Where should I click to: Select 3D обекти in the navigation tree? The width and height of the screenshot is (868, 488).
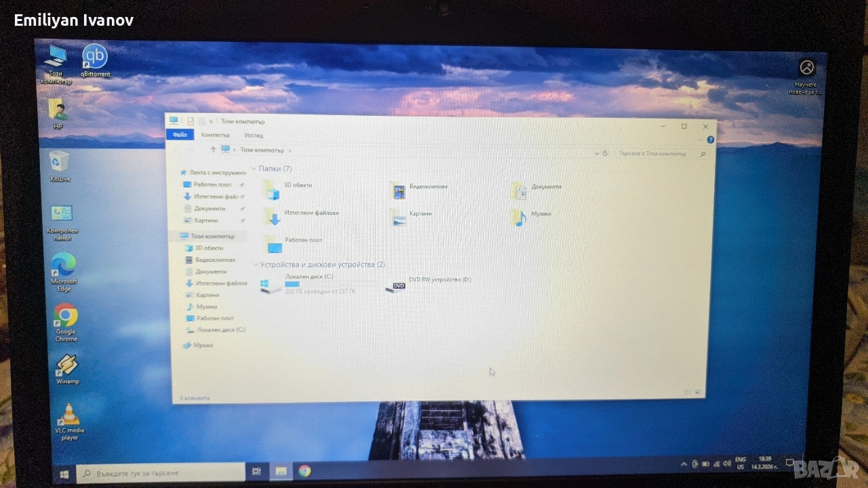[x=205, y=248]
